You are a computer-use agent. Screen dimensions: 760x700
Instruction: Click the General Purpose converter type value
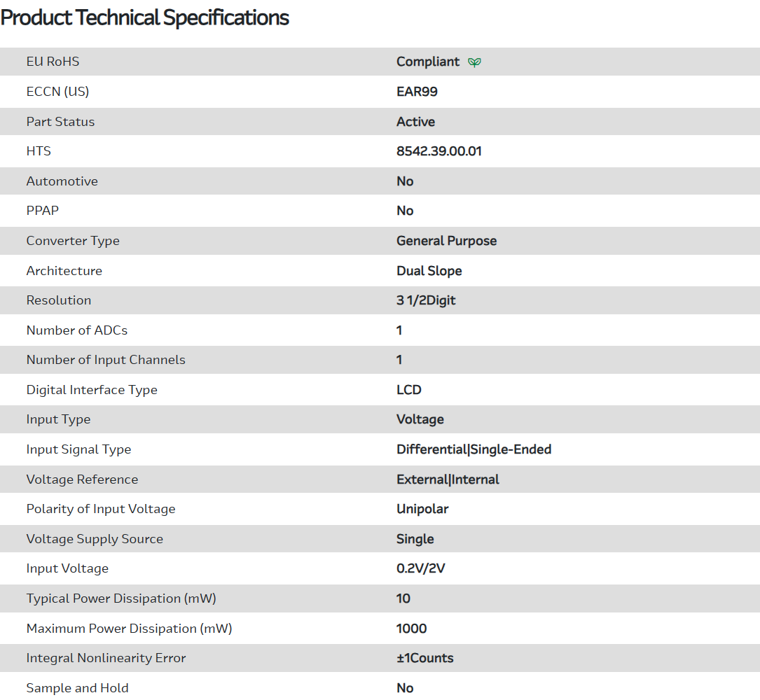pos(446,241)
